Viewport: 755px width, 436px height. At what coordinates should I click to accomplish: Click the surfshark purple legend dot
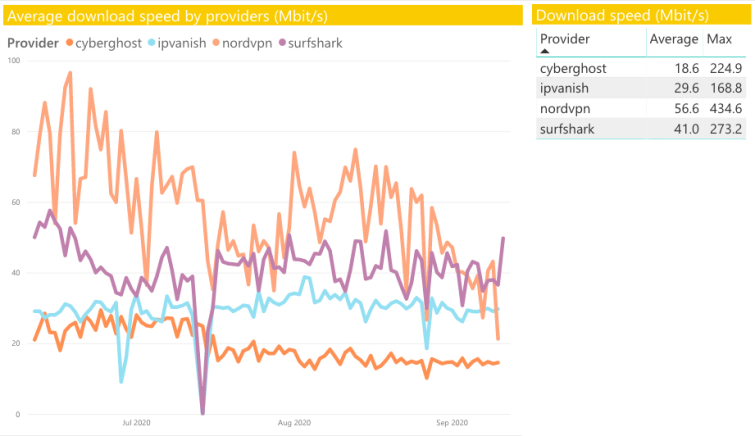pos(282,43)
